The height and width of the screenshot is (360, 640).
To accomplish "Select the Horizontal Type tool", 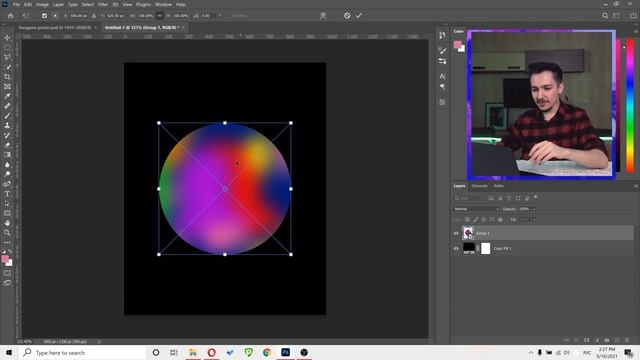I will 7,194.
